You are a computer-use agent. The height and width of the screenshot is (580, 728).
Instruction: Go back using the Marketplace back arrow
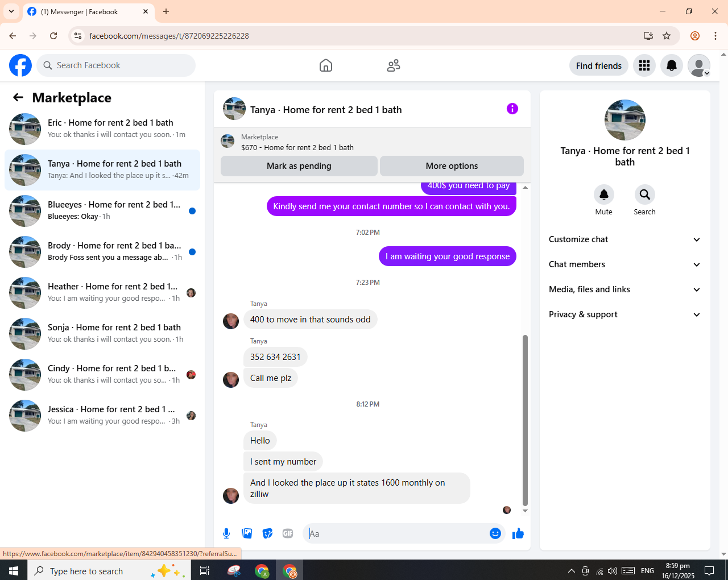tap(18, 97)
